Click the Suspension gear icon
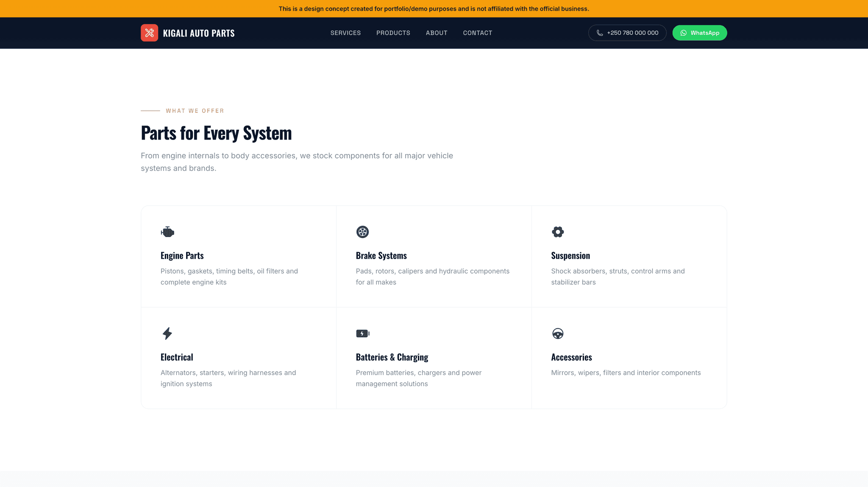The image size is (868, 487). pyautogui.click(x=558, y=232)
